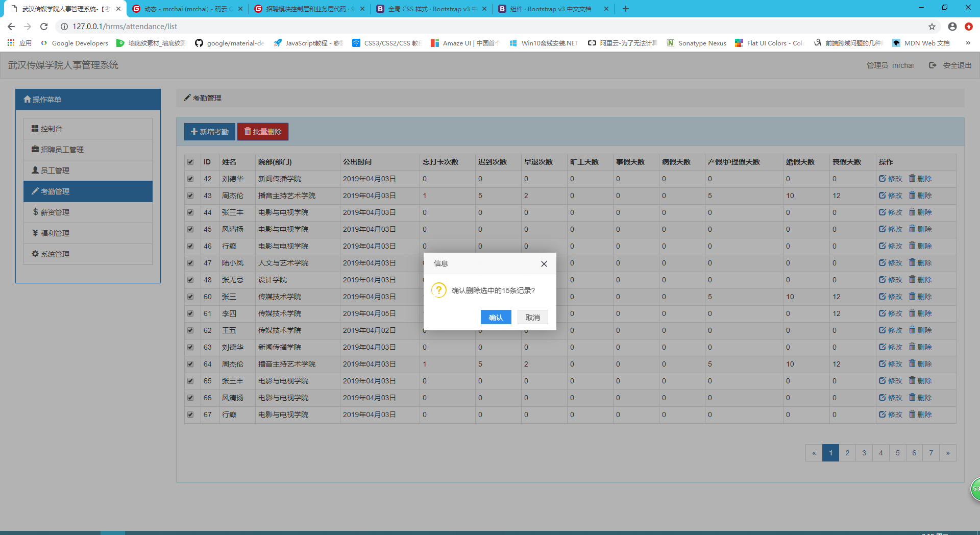Open MDN Web 文档 bookmark
980x535 pixels.
(921, 43)
